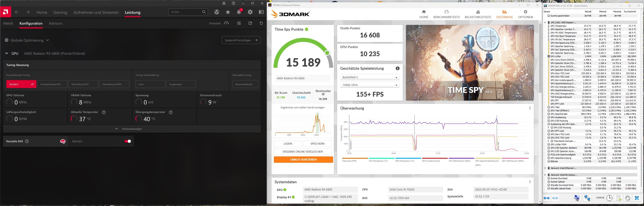Select Standard automatic tuning option
The image size is (644, 206).
[21, 84]
